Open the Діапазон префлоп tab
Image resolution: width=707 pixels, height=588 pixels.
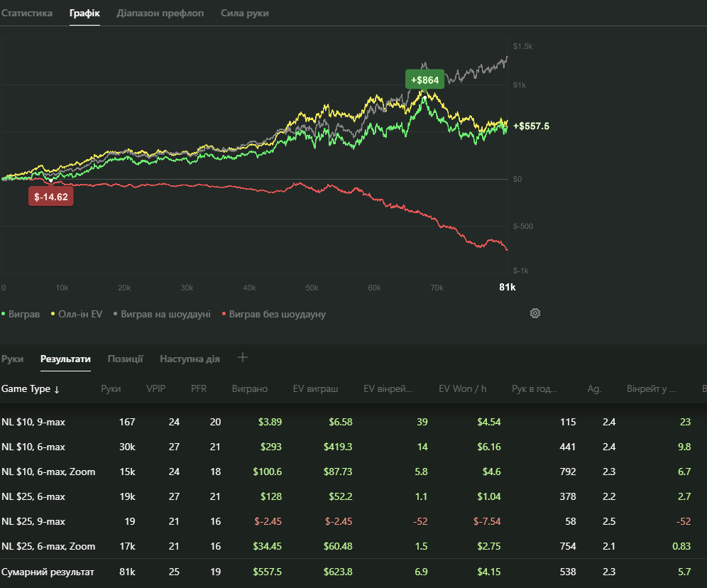pos(160,13)
